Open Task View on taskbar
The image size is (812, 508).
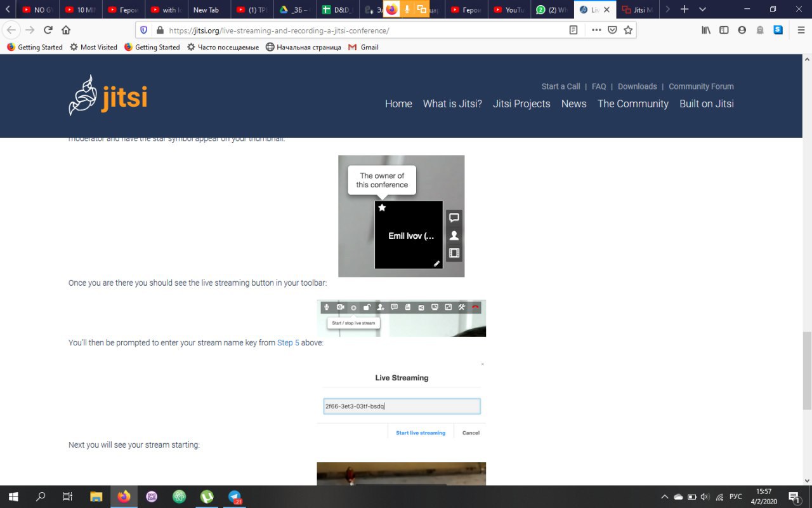68,497
